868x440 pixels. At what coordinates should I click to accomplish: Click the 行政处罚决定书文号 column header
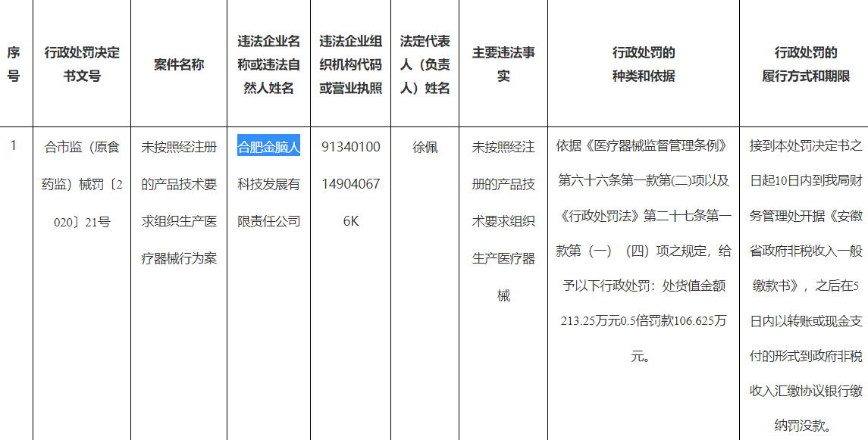pyautogui.click(x=82, y=64)
